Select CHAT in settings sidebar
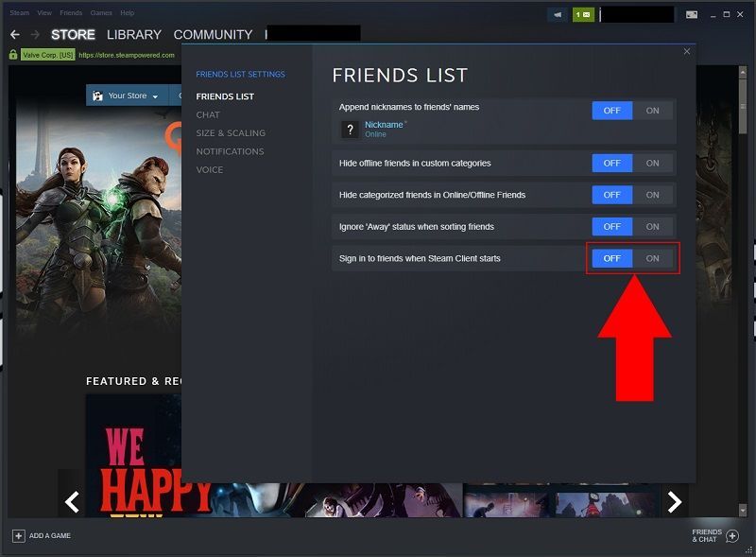 coord(208,114)
